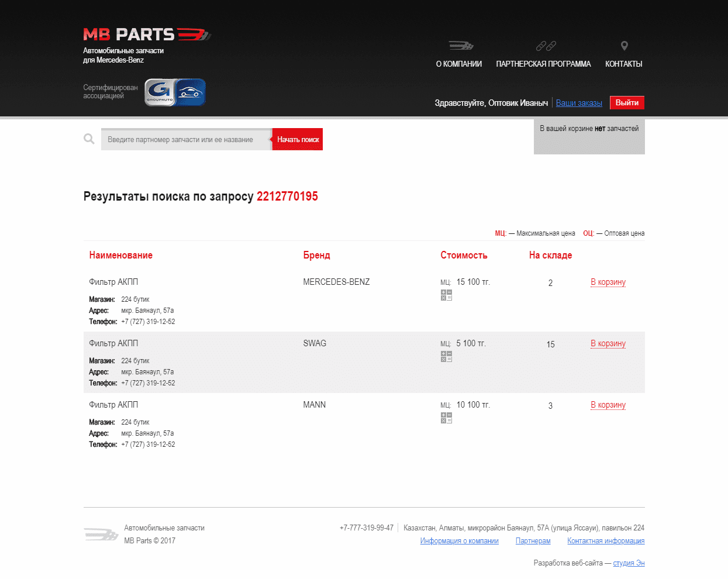Screen dimensions: 728x579
Task: Click the footer MB Parts logo
Action: point(101,534)
